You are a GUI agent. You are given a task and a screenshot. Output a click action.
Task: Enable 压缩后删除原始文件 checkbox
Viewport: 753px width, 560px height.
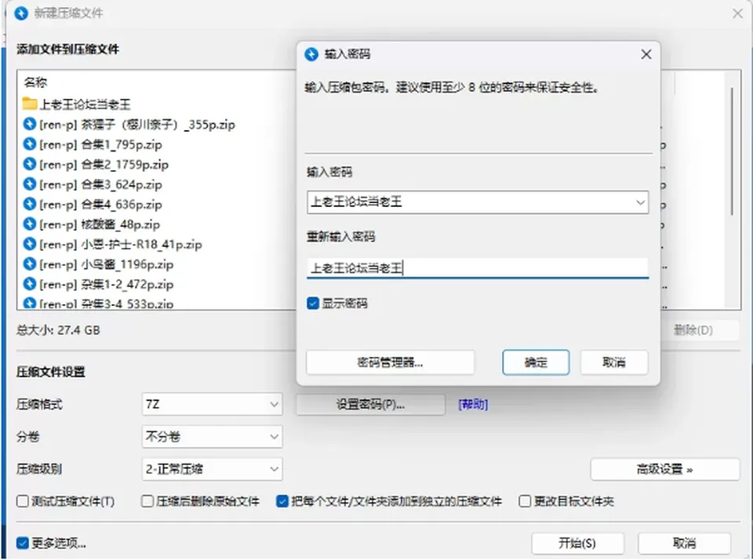[x=147, y=501]
